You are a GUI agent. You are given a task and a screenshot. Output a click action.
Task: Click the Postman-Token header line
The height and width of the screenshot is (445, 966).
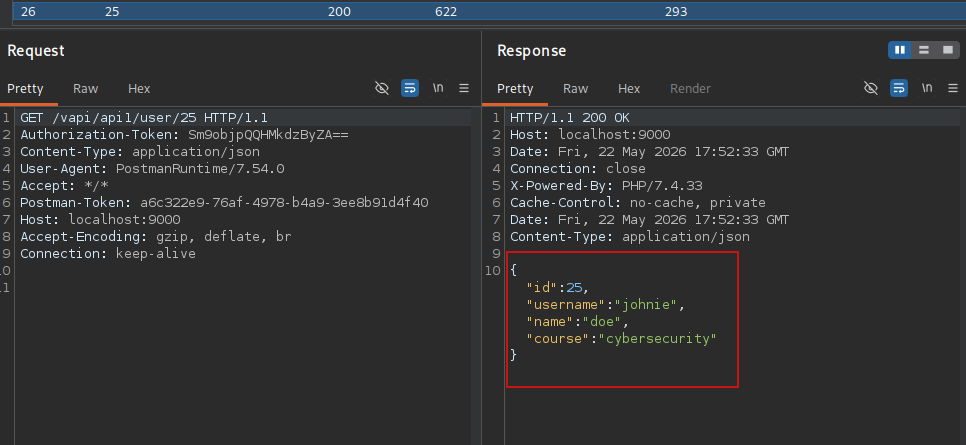[224, 202]
